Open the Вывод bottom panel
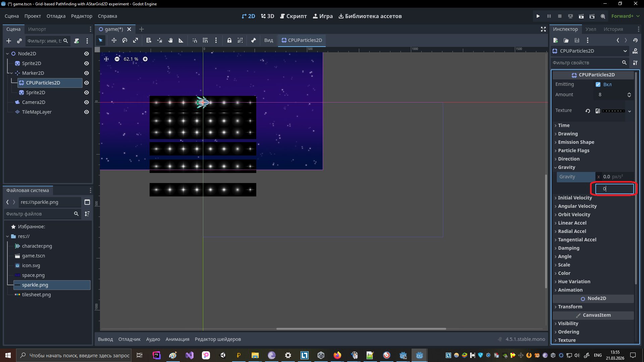The width and height of the screenshot is (644, 362). coord(105,339)
